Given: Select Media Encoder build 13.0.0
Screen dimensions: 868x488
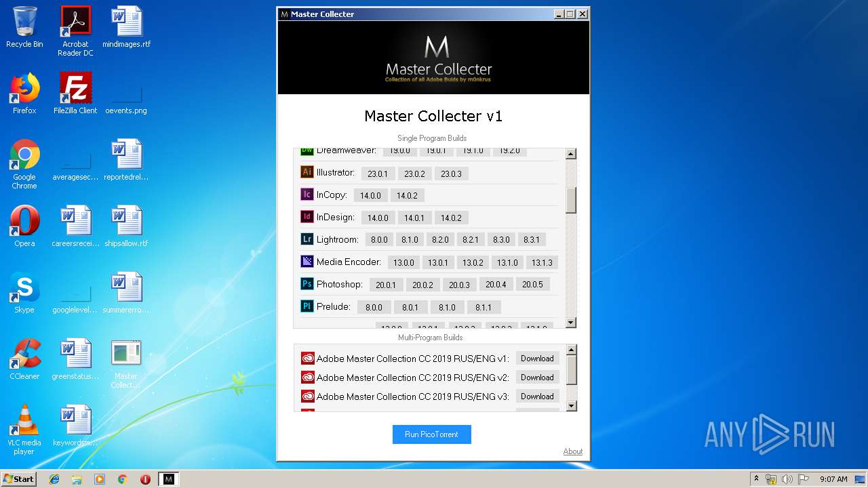Looking at the screenshot, I should 403,262.
